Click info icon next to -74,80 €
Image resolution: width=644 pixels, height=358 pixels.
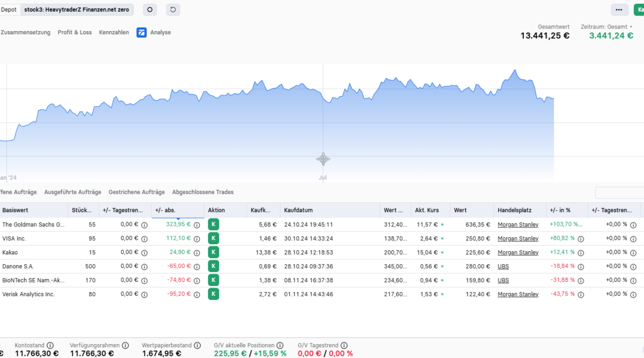pos(197,281)
